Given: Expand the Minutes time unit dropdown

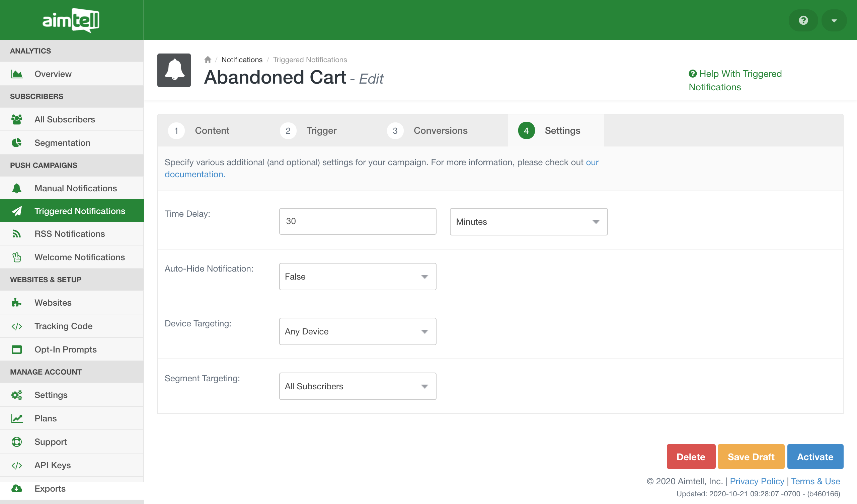Looking at the screenshot, I should click(528, 222).
